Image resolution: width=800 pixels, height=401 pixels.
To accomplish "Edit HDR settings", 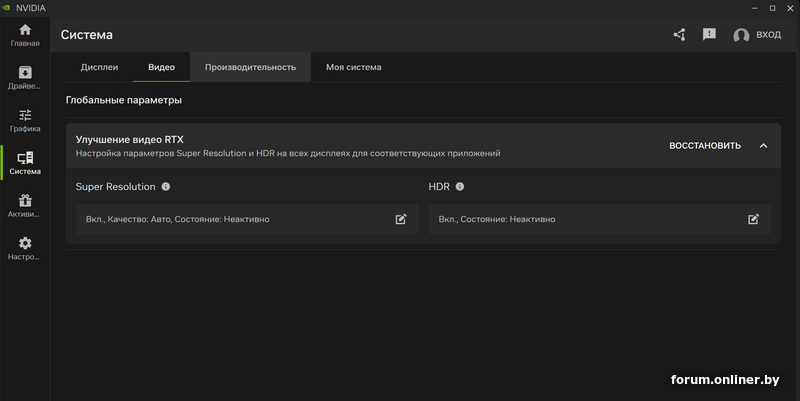I will (x=754, y=219).
